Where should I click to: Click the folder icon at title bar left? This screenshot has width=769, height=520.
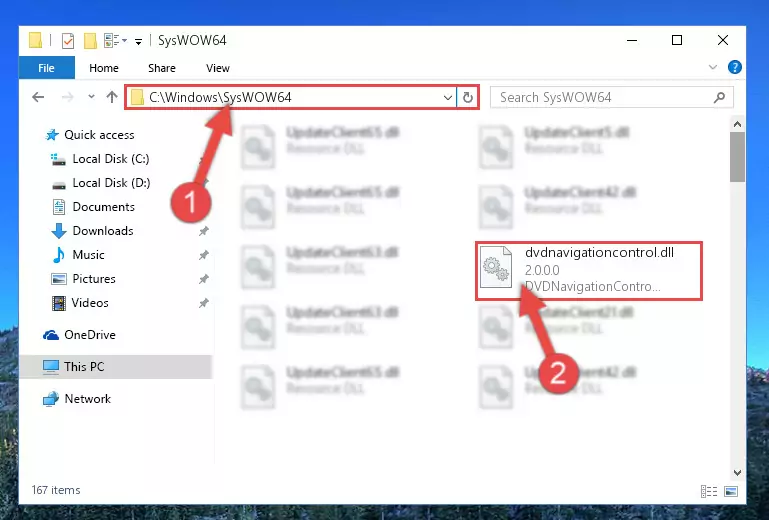(x=35, y=40)
